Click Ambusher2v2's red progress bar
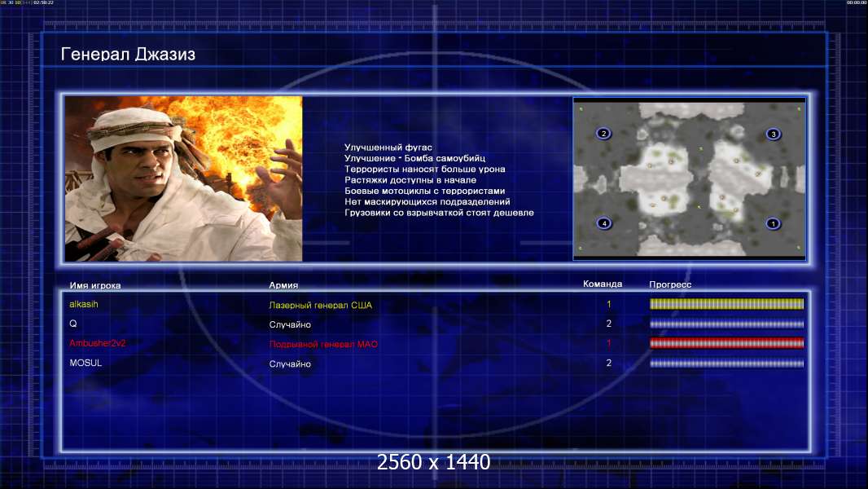 point(726,343)
